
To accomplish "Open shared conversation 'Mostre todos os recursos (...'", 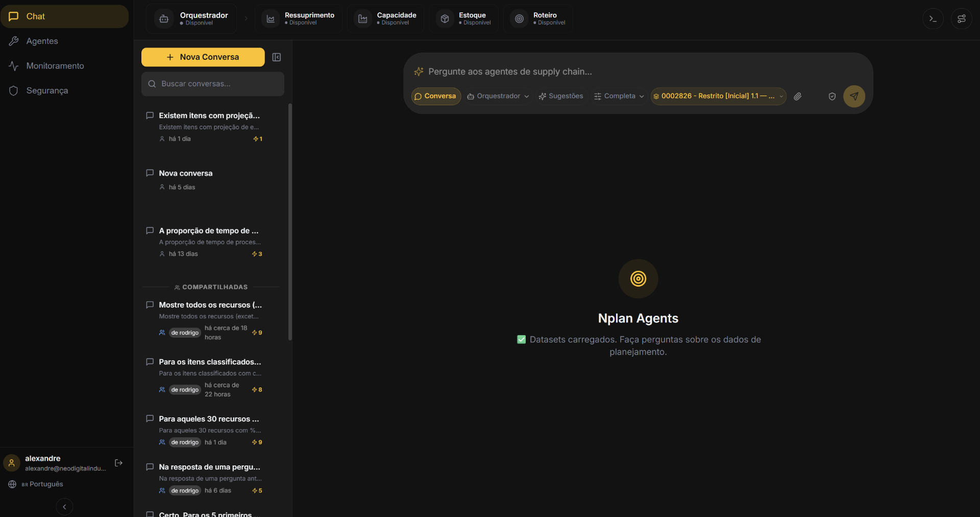I will pyautogui.click(x=212, y=320).
